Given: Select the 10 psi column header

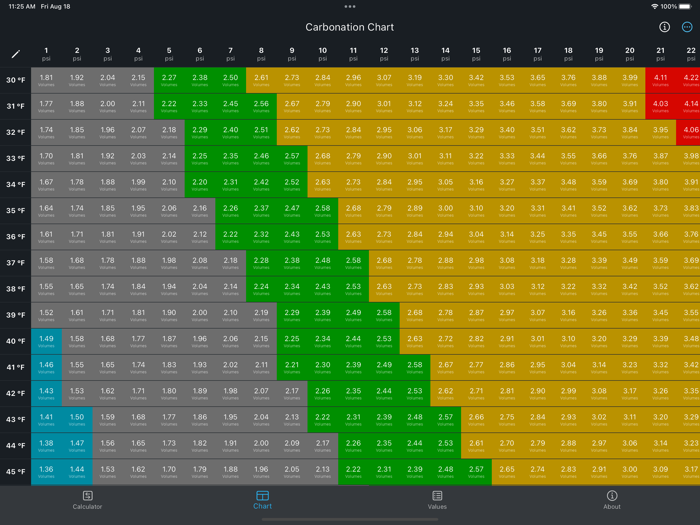Looking at the screenshot, I should point(323,54).
